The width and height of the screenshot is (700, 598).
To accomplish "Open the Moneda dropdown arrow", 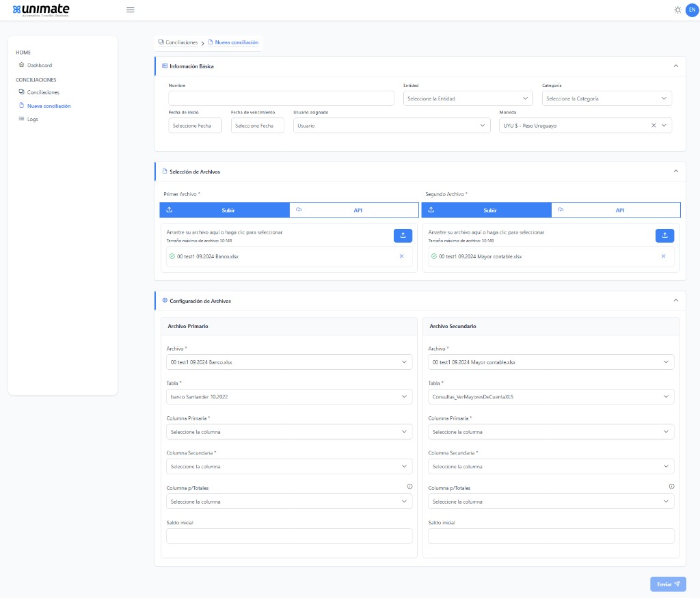I will tap(664, 125).
